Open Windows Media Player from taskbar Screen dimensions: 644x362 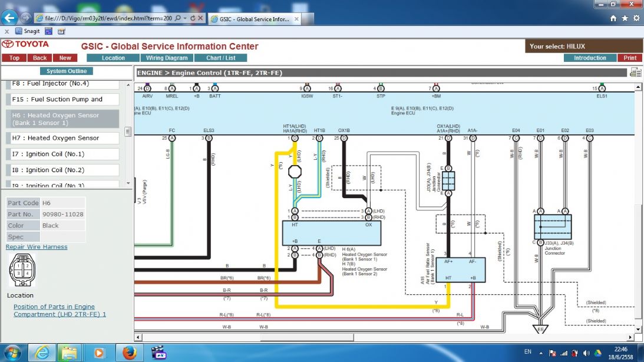point(98,353)
